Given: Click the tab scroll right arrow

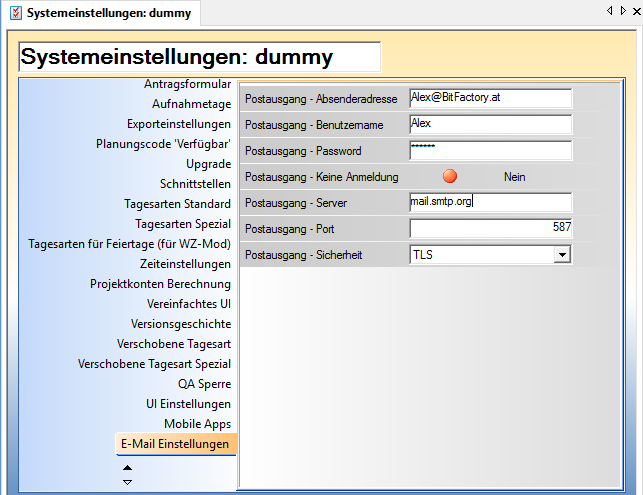Looking at the screenshot, I should (x=623, y=11).
